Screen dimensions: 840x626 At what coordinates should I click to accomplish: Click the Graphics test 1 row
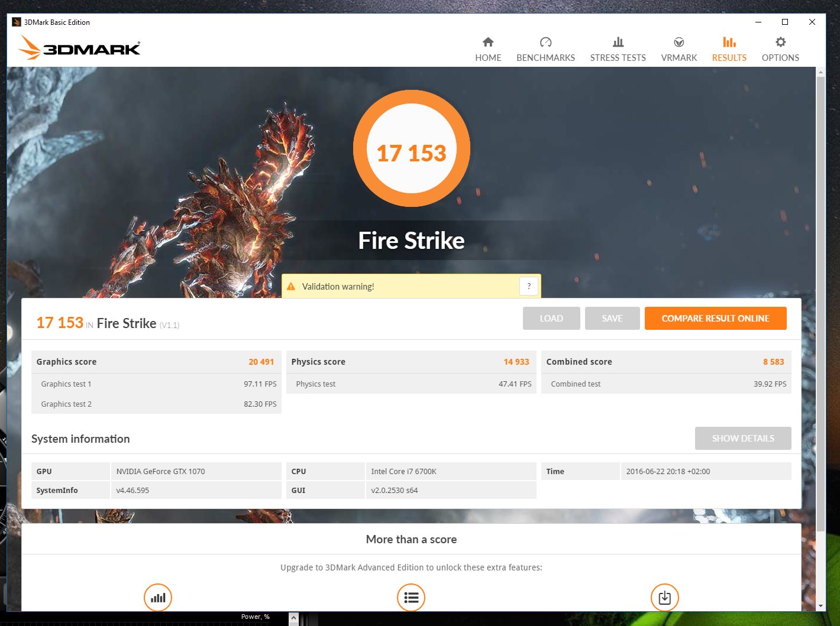point(156,384)
